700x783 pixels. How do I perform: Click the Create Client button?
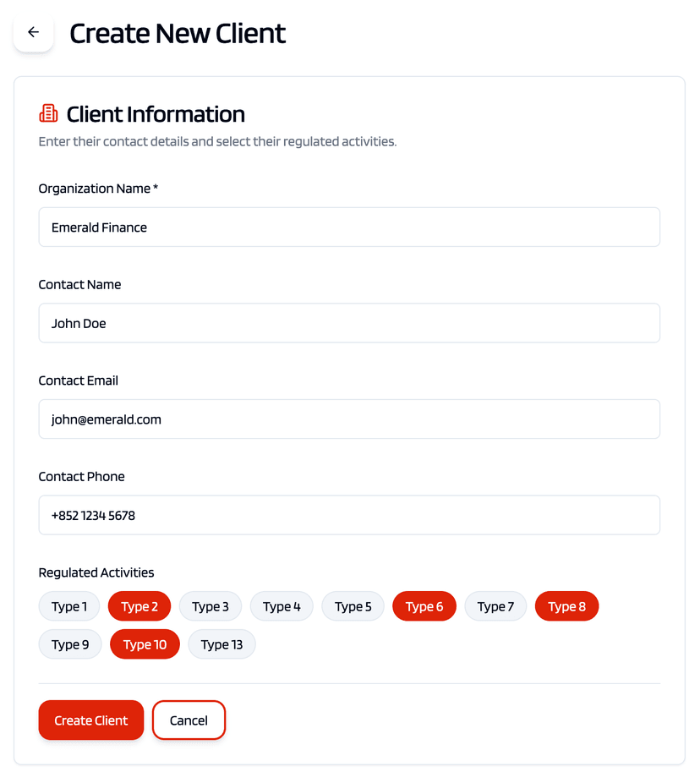click(x=90, y=720)
